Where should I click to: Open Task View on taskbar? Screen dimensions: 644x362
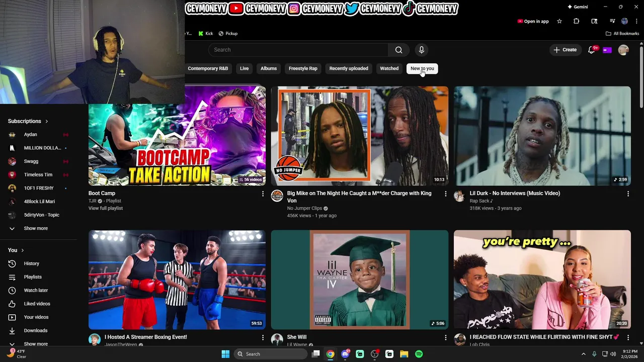315,354
